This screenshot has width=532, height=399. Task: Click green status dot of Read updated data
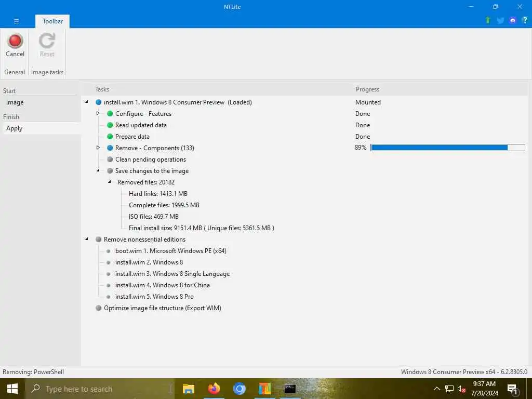coord(110,125)
